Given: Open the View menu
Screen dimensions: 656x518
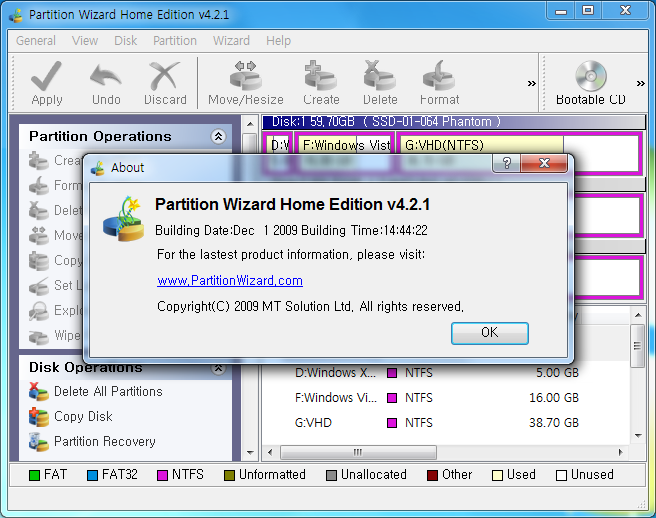Looking at the screenshot, I should click(85, 41).
